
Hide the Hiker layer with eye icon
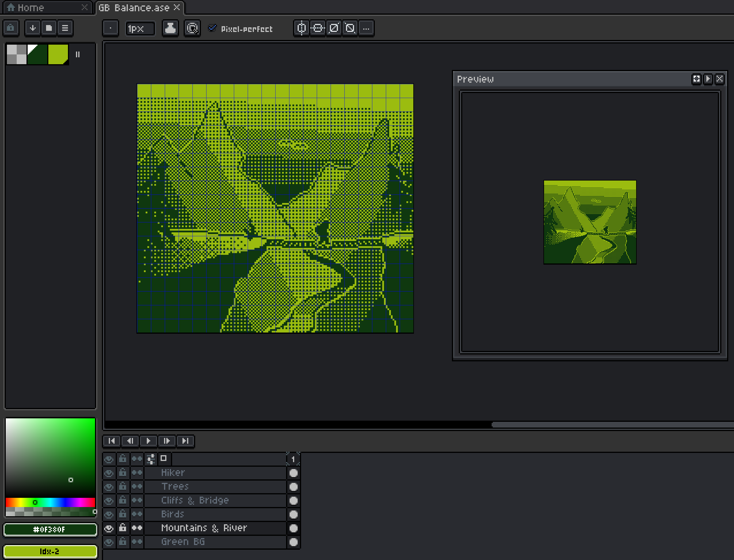[x=109, y=473]
